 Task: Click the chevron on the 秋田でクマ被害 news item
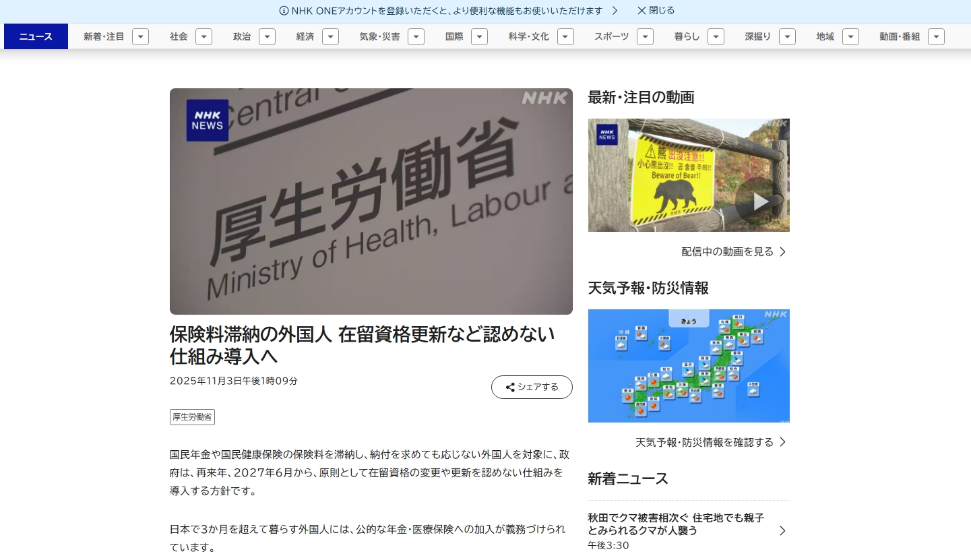point(782,531)
